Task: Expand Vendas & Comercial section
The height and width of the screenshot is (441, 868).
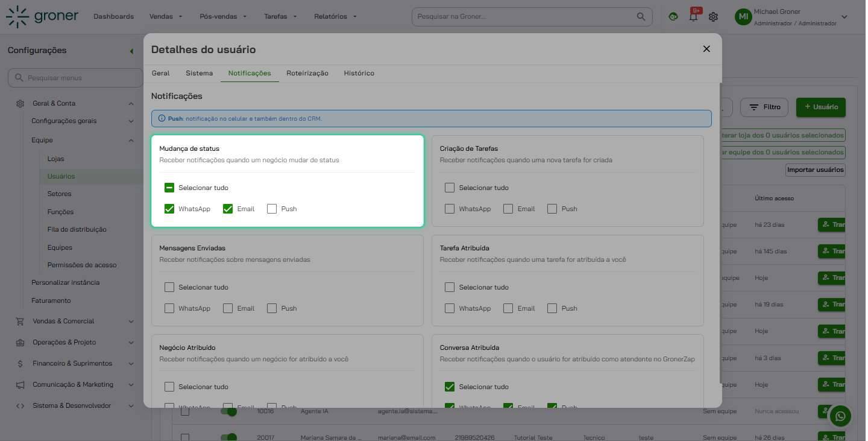Action: click(131, 322)
